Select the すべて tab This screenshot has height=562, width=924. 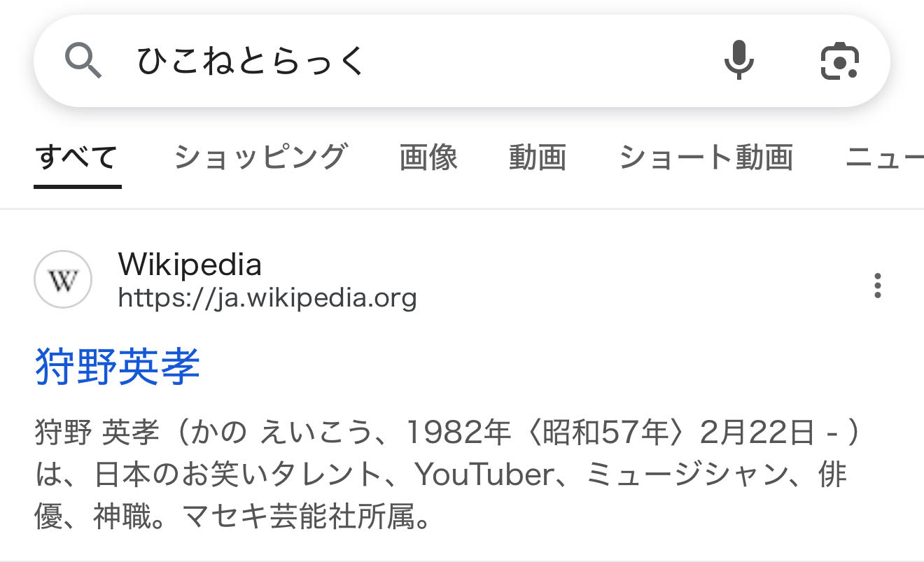(77, 157)
